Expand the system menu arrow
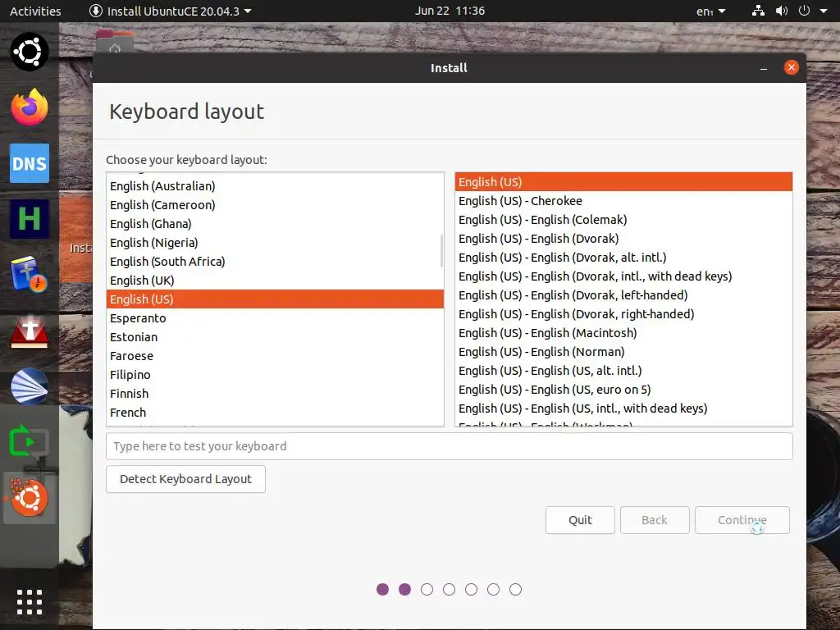Image resolution: width=840 pixels, height=630 pixels. [824, 11]
